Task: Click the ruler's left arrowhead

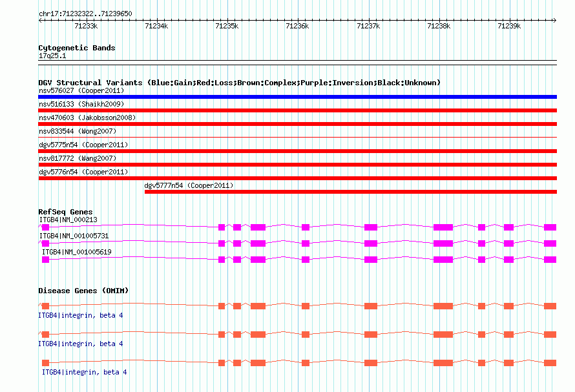Action: (40, 21)
